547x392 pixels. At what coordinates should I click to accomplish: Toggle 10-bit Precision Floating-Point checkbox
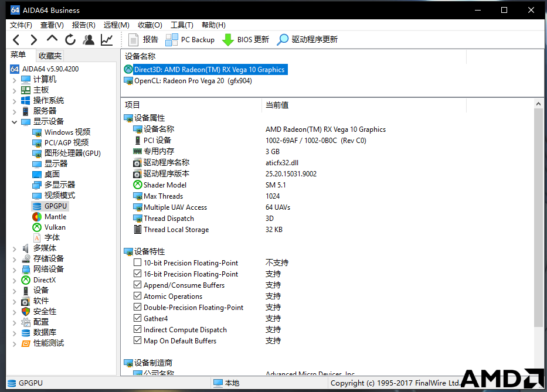coord(137,263)
